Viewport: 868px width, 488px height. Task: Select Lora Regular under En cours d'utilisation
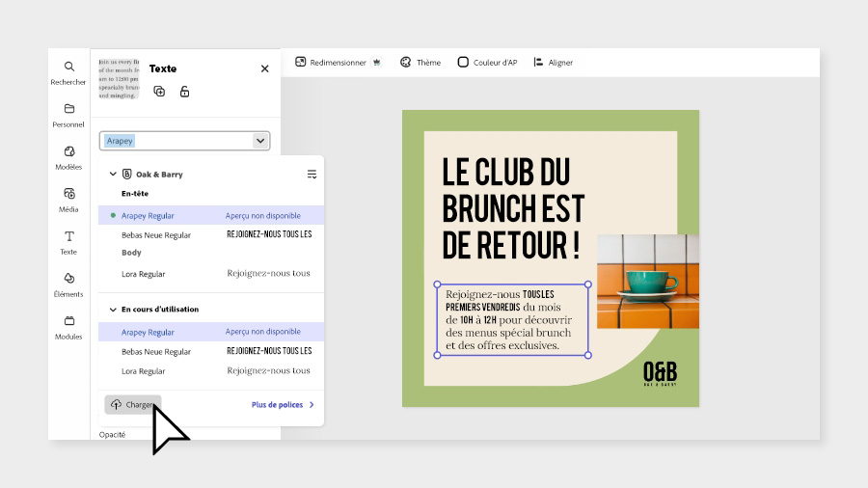(x=211, y=370)
